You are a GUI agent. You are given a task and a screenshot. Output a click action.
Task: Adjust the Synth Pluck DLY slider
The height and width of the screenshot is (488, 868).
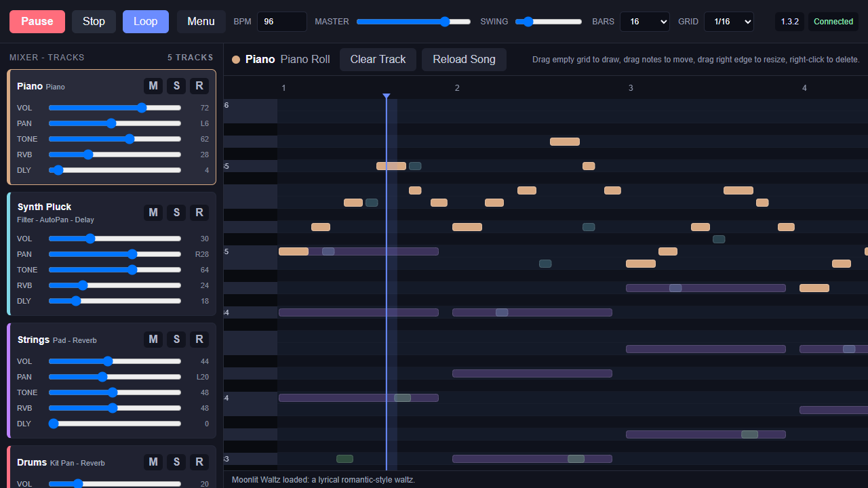point(115,301)
